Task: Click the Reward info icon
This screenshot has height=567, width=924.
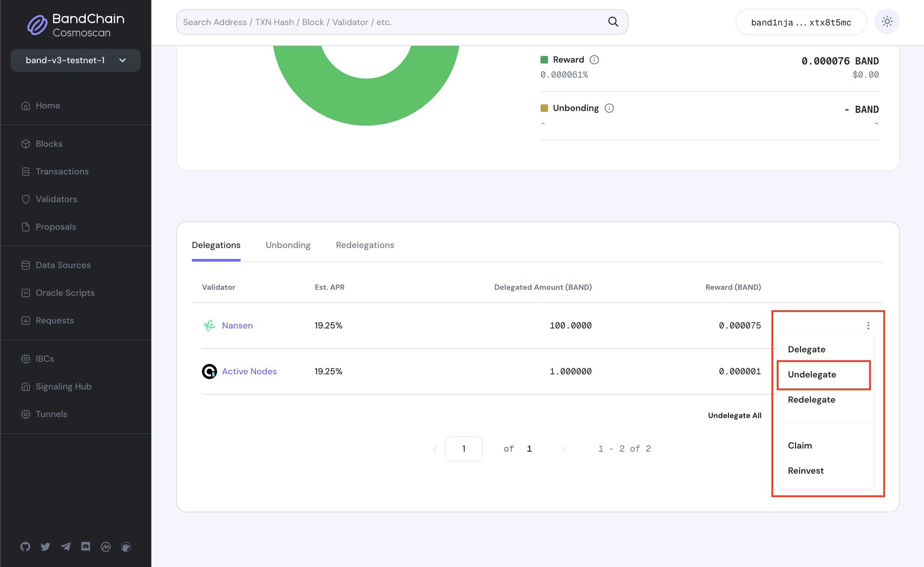Action: (x=594, y=60)
